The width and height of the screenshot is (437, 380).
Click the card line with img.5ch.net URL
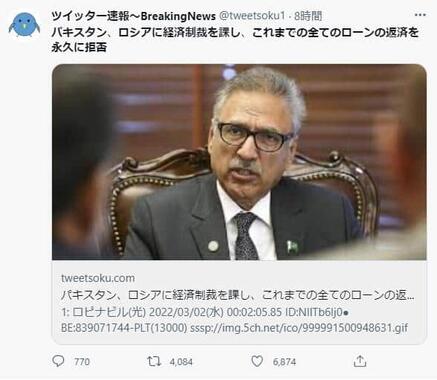(x=234, y=328)
